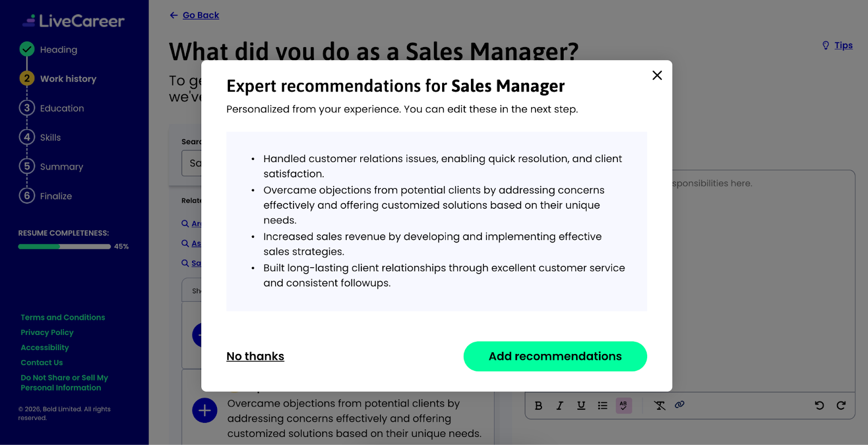Toggle the spell check button
The height and width of the screenshot is (445, 868).
pos(624,405)
